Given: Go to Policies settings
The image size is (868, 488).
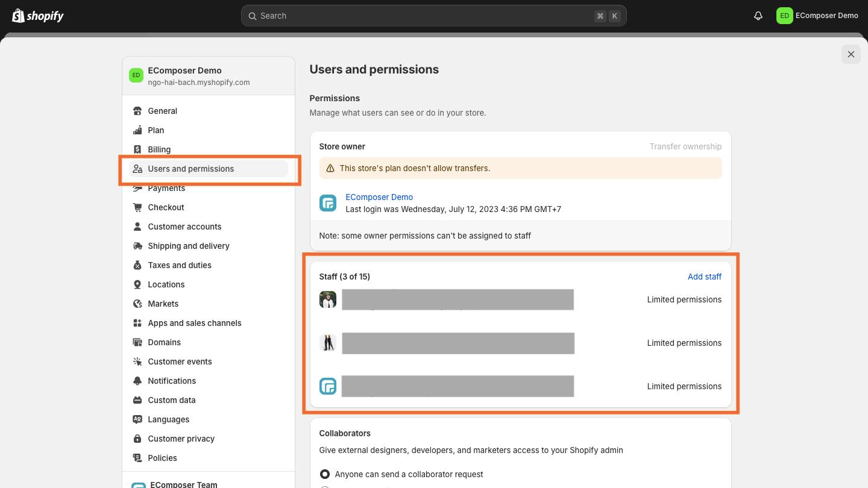Looking at the screenshot, I should [x=209, y=458].
